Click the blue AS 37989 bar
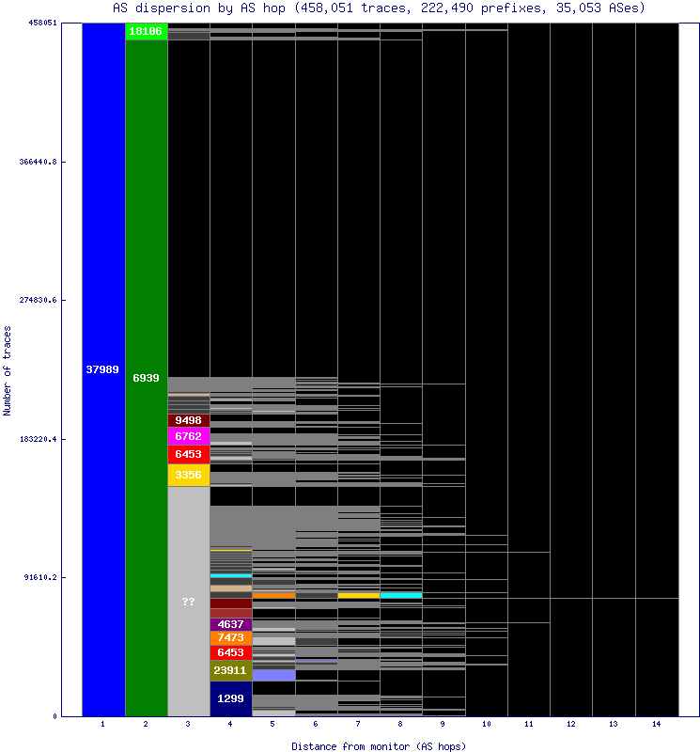 102,369
